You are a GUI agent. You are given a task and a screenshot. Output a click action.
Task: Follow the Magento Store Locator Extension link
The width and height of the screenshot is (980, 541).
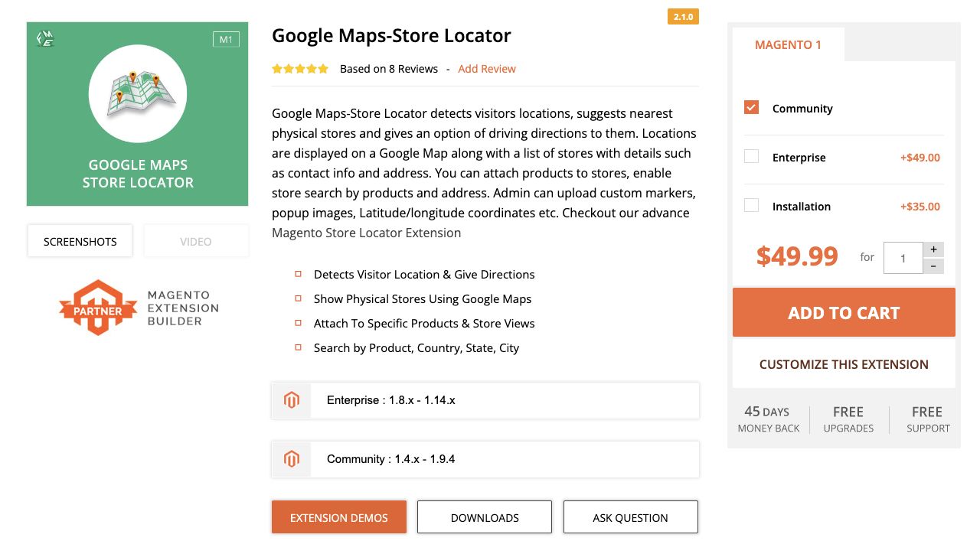pos(366,233)
